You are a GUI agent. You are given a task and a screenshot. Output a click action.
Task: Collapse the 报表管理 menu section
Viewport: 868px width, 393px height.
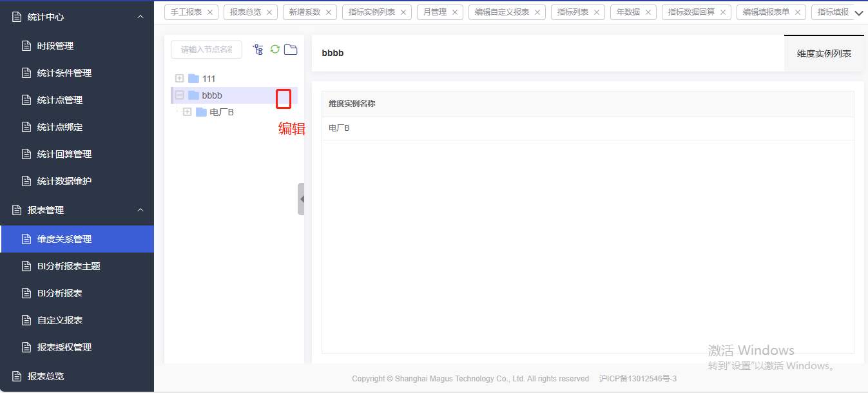pos(140,210)
